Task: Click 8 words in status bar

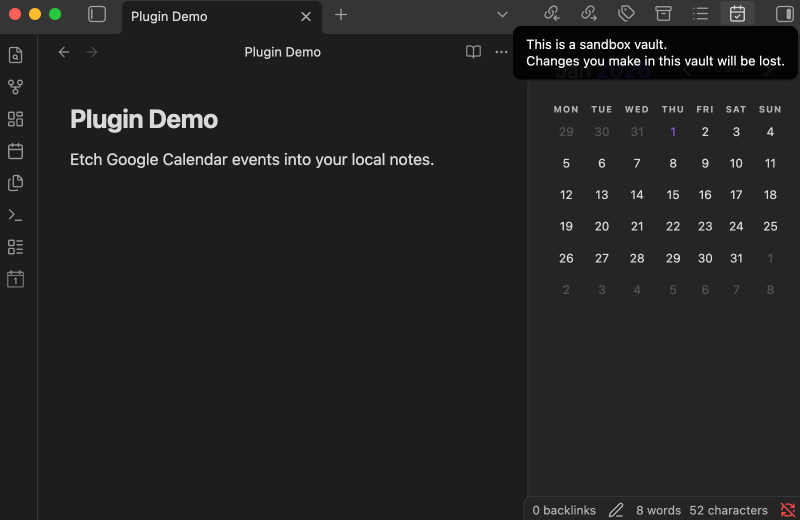Action: click(658, 510)
